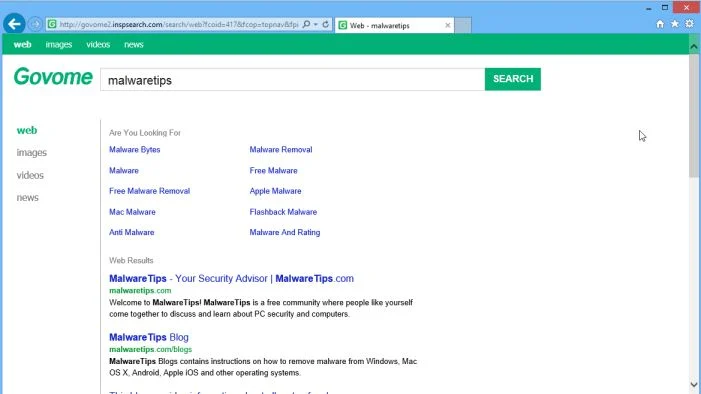Open the 'Flashback Malware' suggestion link
701x394 pixels.
click(283, 212)
